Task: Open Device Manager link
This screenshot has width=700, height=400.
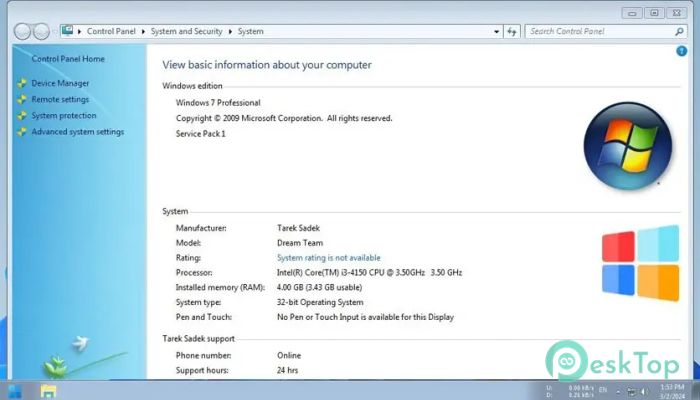Action: (x=60, y=83)
